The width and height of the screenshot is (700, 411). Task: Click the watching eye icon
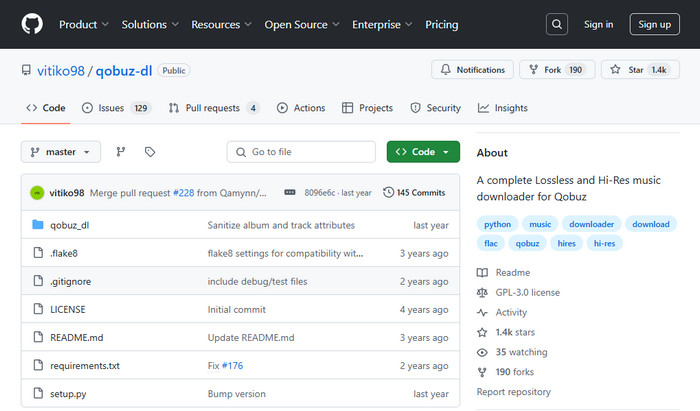(482, 352)
